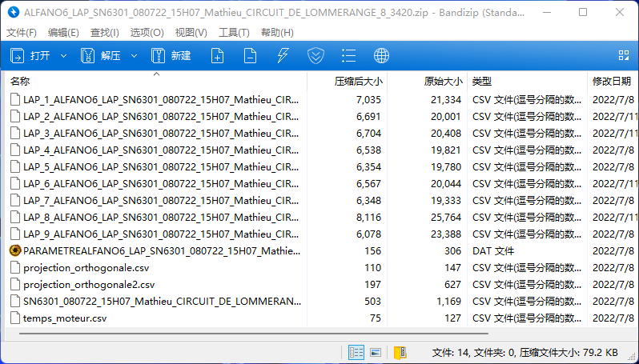The image size is (639, 364).
Task: Click the file icon of projection_orthogonale.csv
Action: pyautogui.click(x=15, y=268)
